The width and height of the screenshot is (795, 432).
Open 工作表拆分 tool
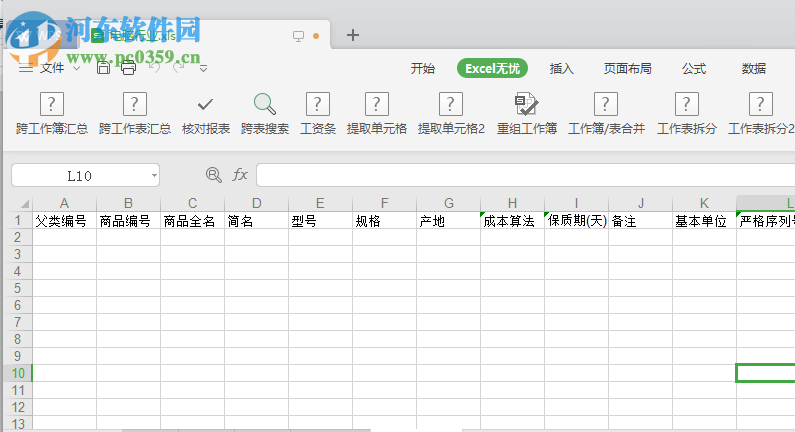[x=686, y=114]
